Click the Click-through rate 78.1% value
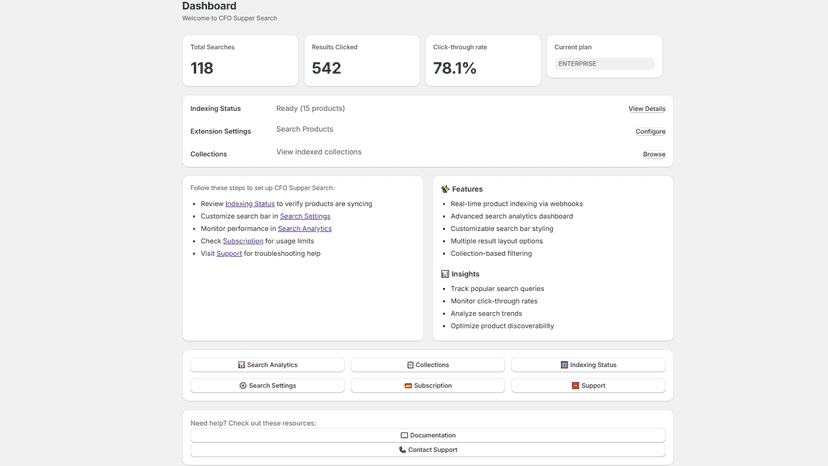The height and width of the screenshot is (466, 828). [455, 68]
